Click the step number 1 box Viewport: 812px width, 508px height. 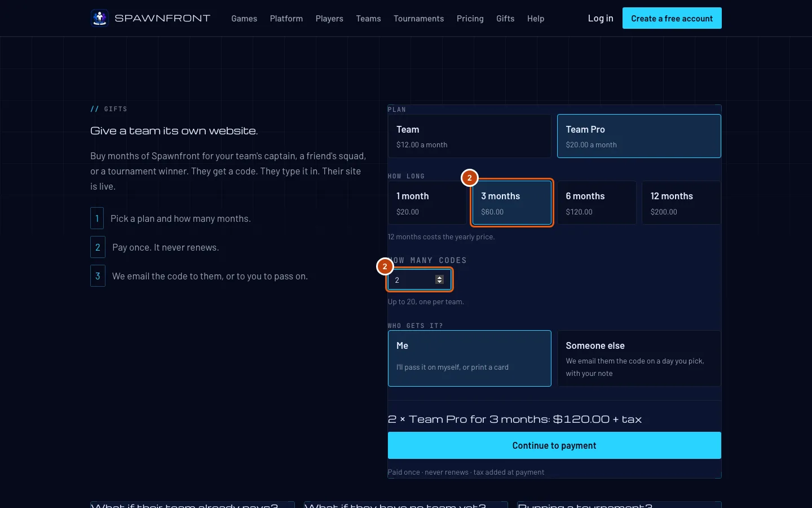(97, 218)
